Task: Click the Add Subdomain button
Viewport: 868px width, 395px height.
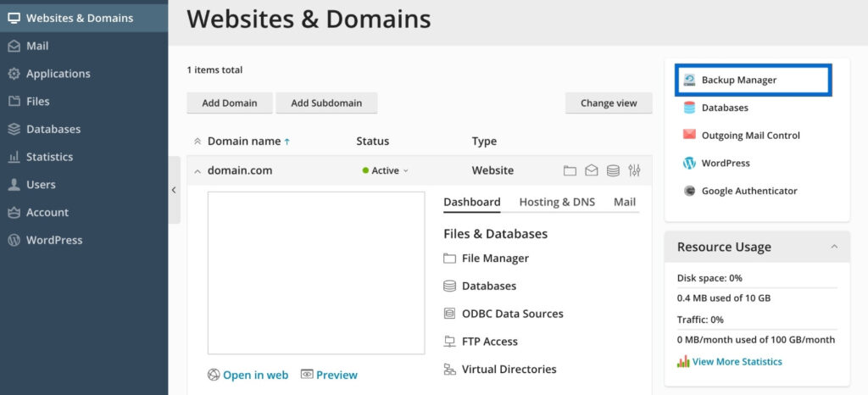Action: point(326,103)
